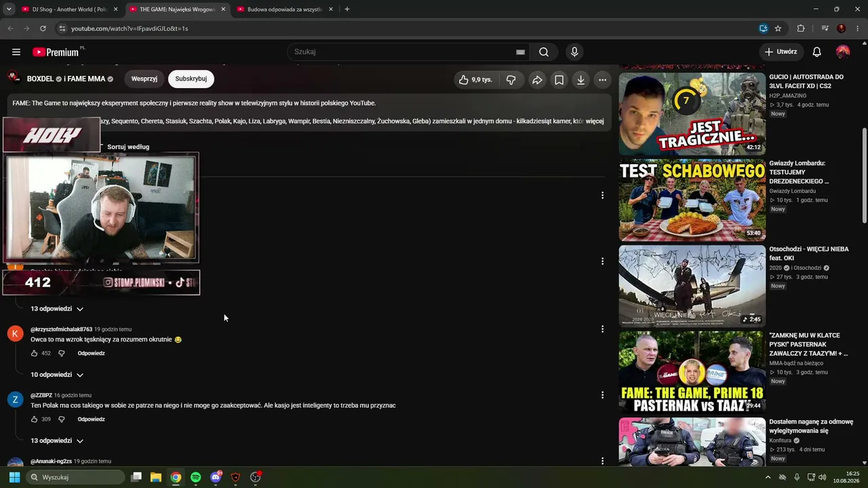This screenshot has width=868, height=488.
Task: Open the Chrome tab search dropdown
Action: click(9, 9)
